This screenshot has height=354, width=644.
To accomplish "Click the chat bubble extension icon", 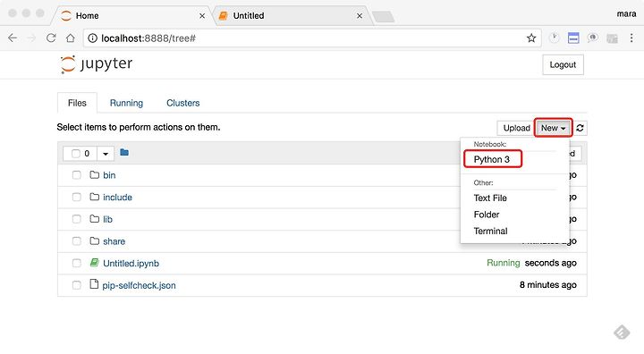I will [x=592, y=38].
